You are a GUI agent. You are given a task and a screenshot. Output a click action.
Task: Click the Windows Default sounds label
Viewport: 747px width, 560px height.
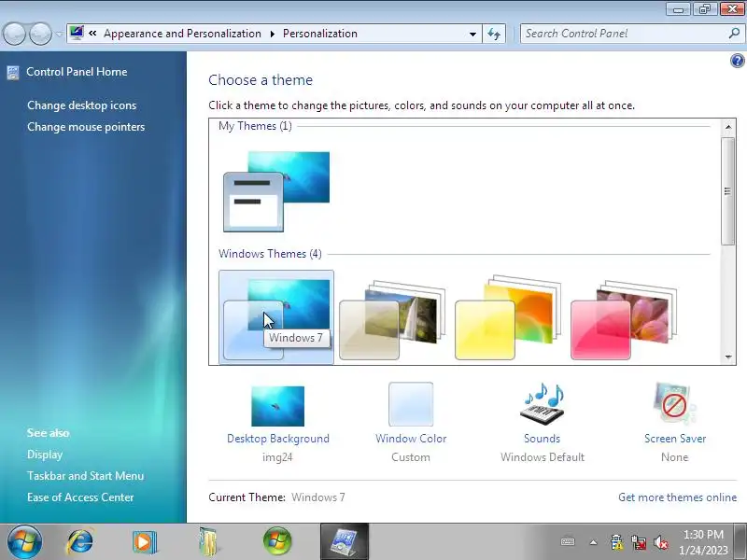click(543, 457)
